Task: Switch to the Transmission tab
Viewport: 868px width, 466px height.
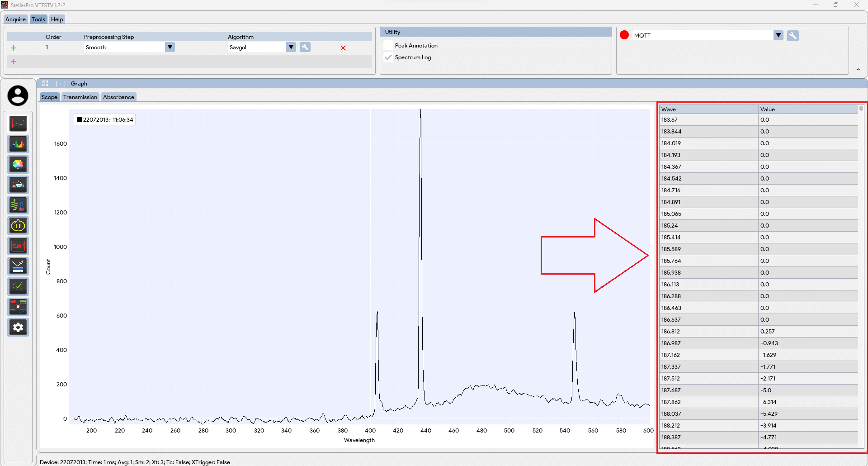Action: (80, 97)
